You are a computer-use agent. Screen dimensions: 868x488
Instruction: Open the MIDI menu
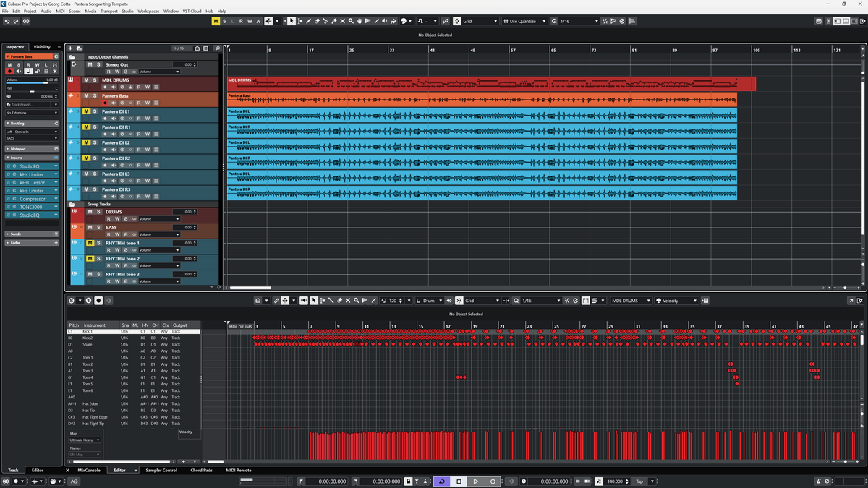click(x=60, y=12)
